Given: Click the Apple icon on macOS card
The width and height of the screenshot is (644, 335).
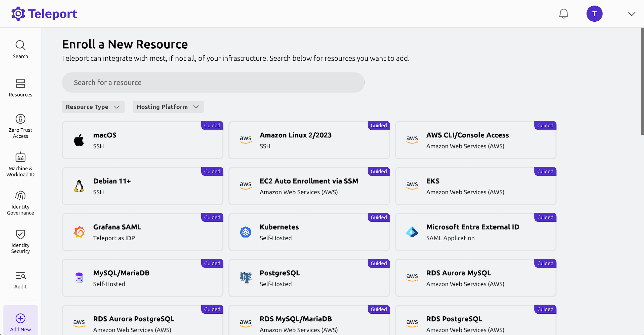Looking at the screenshot, I should tap(79, 140).
